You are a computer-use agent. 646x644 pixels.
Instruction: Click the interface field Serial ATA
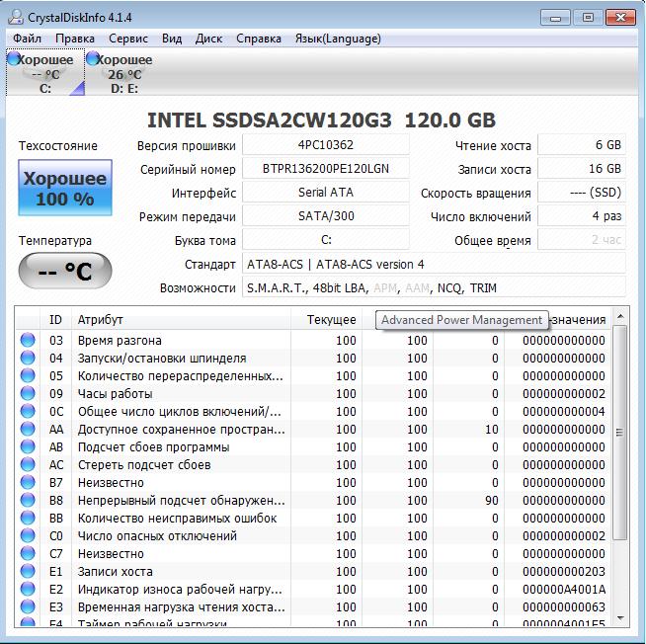(x=326, y=193)
